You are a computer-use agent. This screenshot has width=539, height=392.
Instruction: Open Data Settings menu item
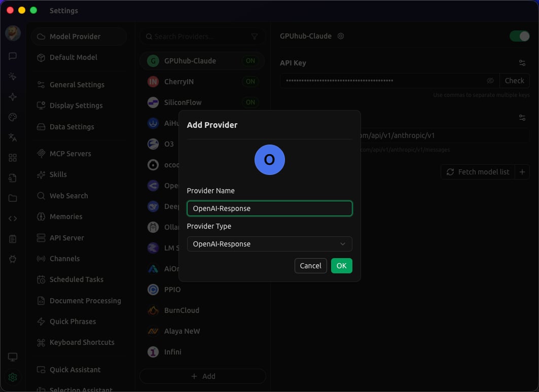point(79,127)
